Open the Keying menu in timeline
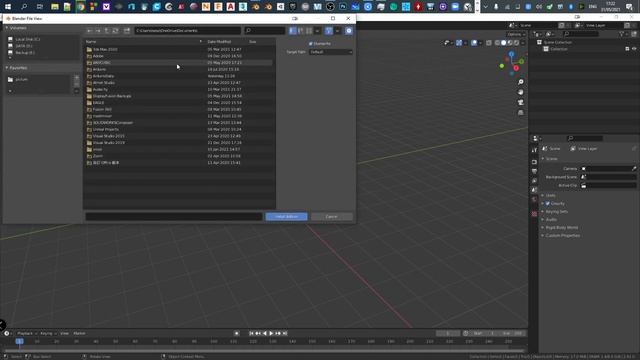 coord(48,333)
